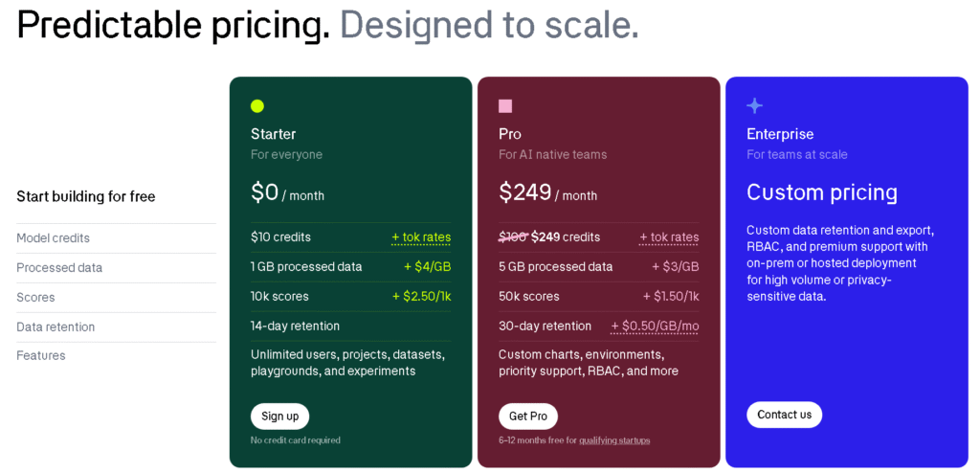
Task: Click the Custom pricing heading
Action: coord(822,192)
